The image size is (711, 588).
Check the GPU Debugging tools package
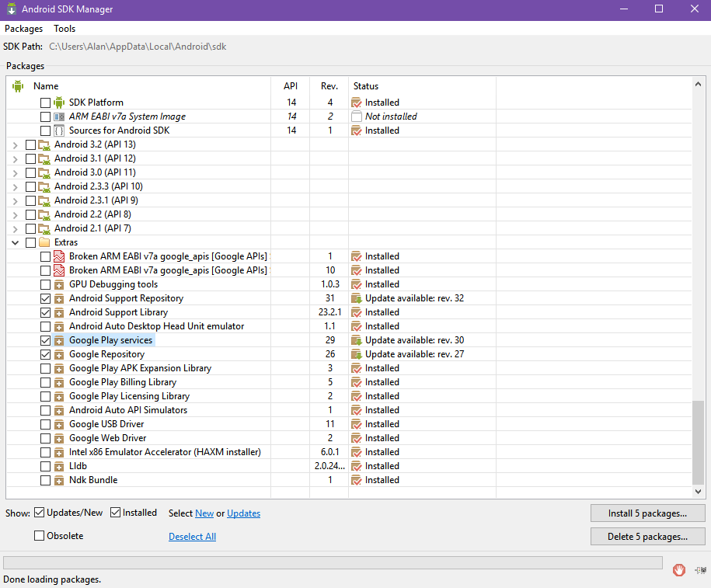pos(45,285)
